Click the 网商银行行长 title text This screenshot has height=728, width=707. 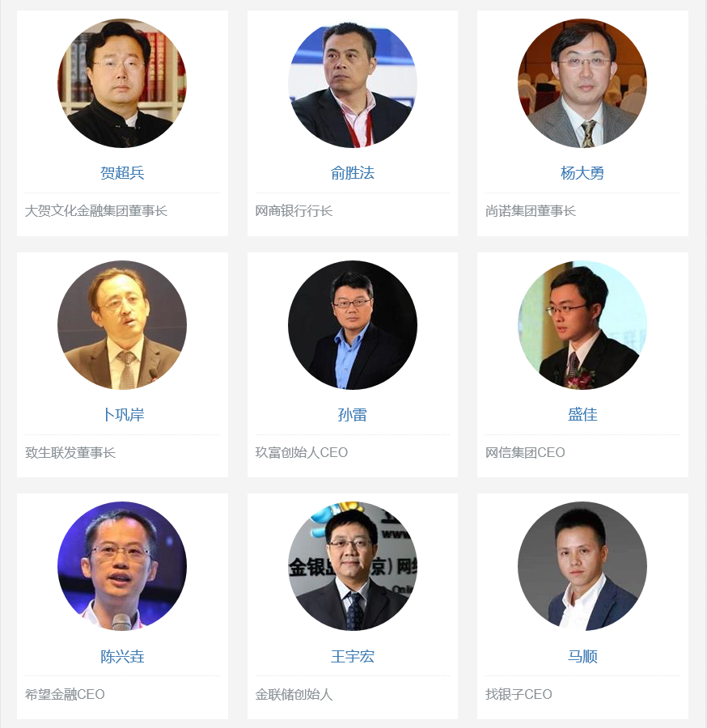294,211
